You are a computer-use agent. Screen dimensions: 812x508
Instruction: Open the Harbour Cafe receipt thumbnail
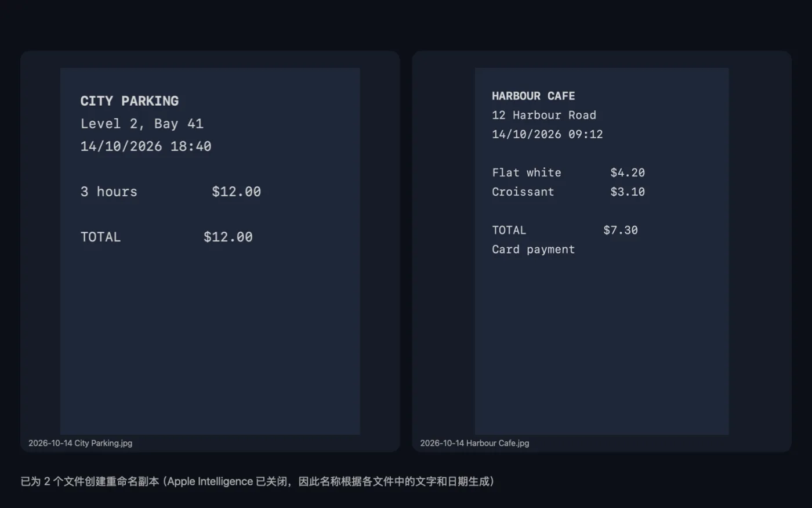pos(601,251)
